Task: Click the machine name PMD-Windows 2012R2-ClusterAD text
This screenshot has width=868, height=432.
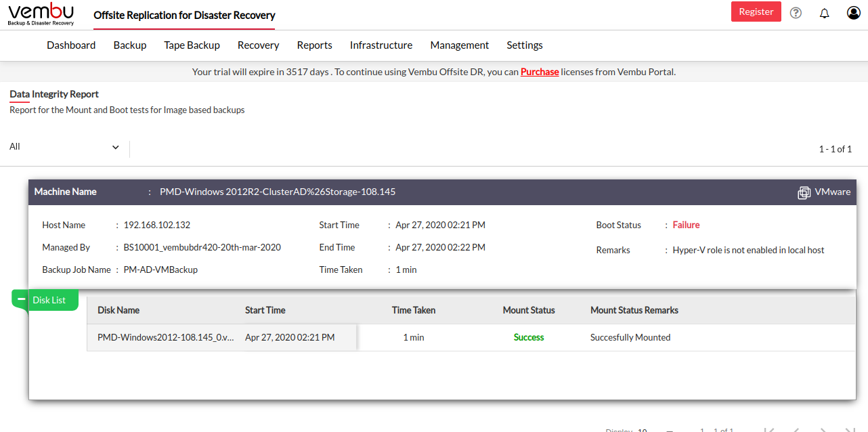Action: (278, 192)
